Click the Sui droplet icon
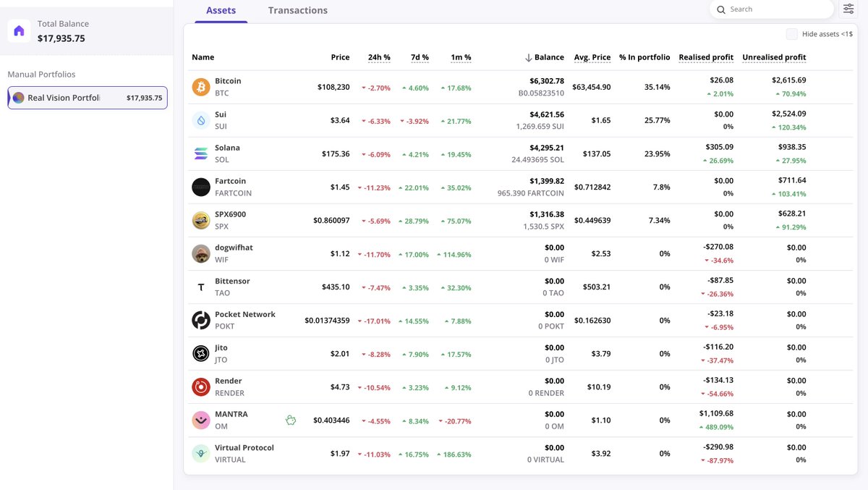 pyautogui.click(x=201, y=120)
